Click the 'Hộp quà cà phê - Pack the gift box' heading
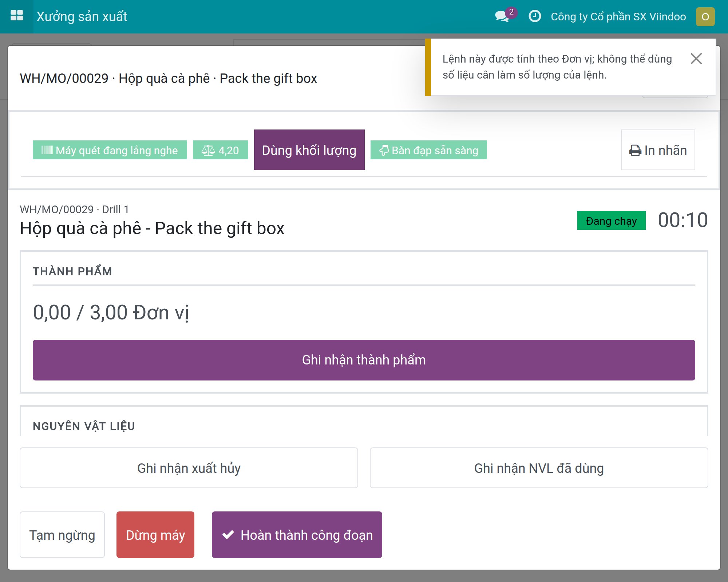Image resolution: width=728 pixels, height=582 pixels. point(152,228)
